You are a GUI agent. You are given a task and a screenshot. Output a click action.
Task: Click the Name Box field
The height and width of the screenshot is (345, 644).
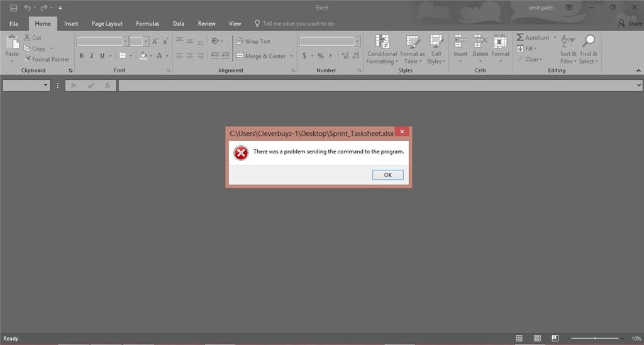click(x=26, y=85)
